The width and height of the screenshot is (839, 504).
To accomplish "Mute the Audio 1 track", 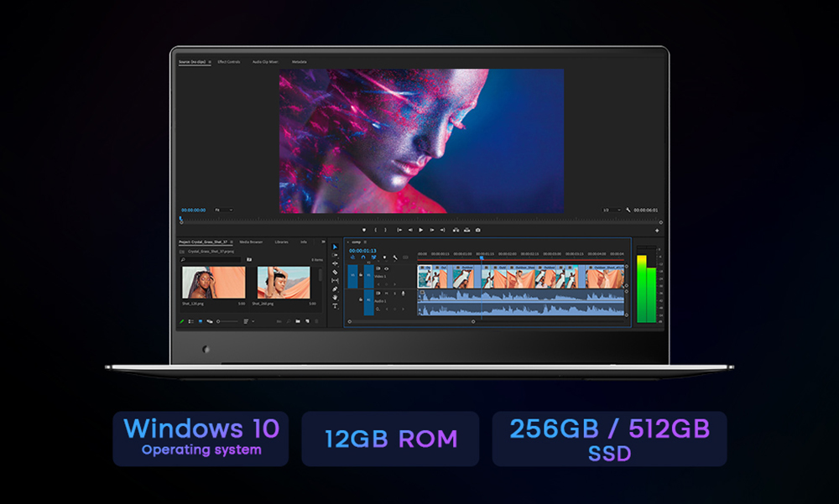I will click(385, 293).
